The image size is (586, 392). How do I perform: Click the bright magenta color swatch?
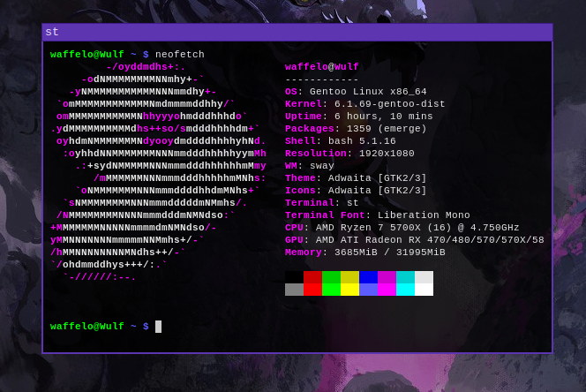coord(387,290)
